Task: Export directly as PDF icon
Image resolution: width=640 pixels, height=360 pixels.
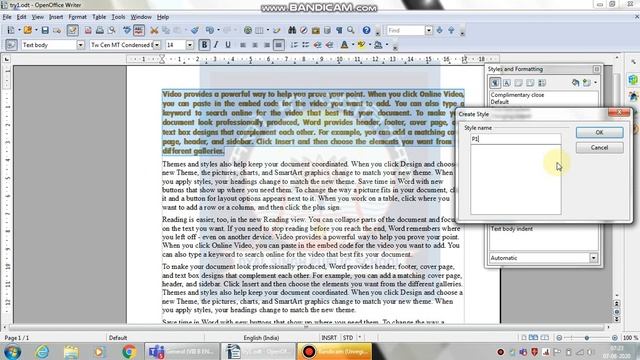Action: pyautogui.click(x=88, y=30)
